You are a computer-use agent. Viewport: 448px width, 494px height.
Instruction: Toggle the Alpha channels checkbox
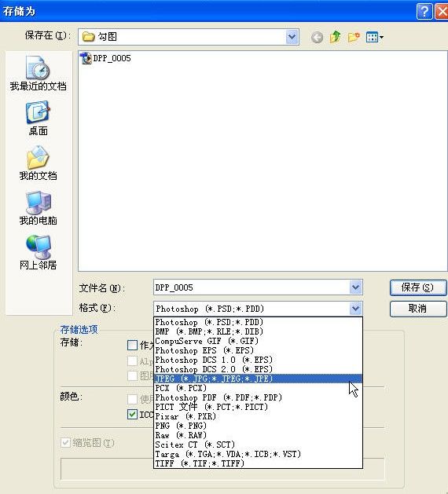(132, 360)
